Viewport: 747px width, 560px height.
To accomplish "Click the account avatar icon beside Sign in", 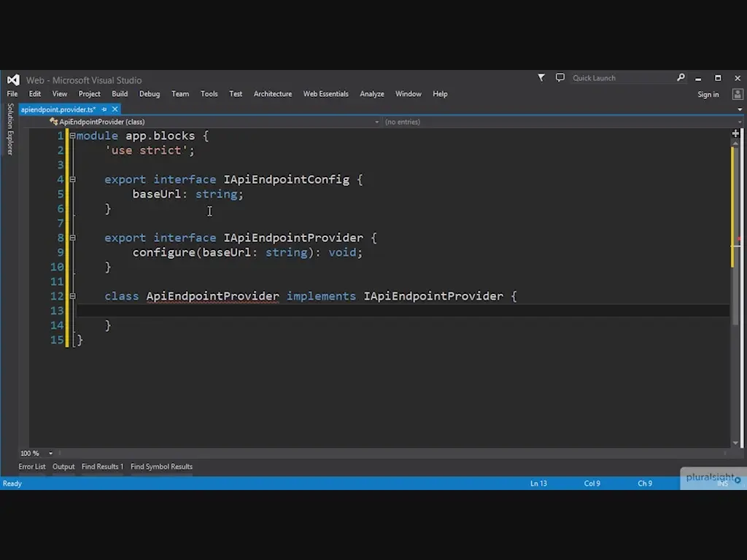I will (737, 94).
